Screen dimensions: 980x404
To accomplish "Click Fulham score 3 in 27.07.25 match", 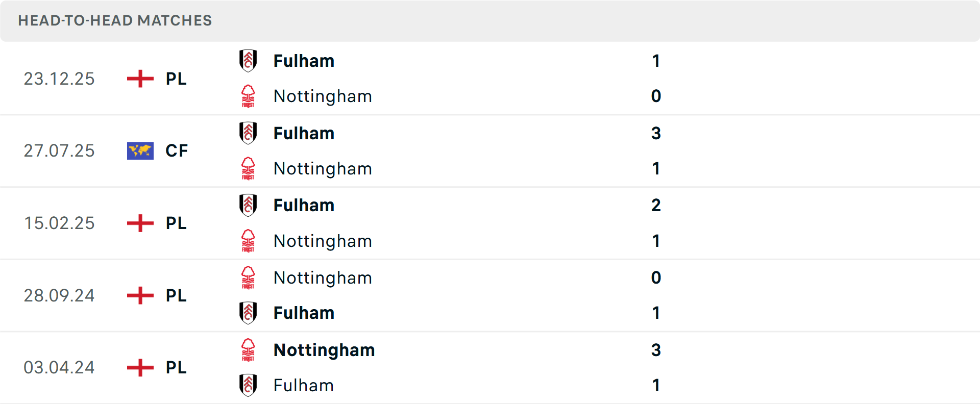I will (x=656, y=133).
